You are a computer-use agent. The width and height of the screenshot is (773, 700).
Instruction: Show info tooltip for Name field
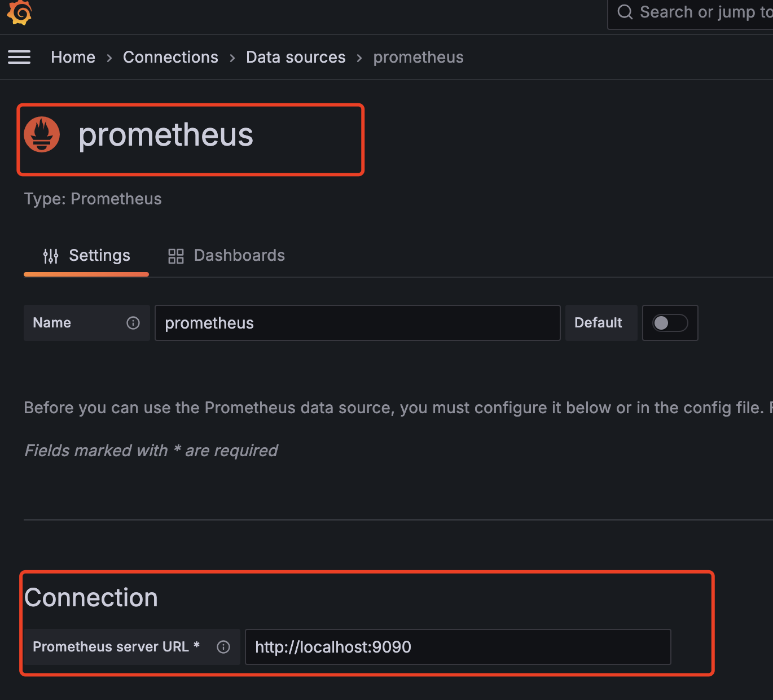click(x=133, y=323)
